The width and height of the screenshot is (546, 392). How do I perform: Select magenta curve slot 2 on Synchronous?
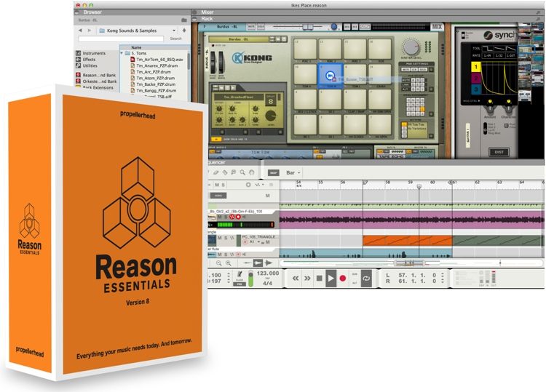(475, 79)
